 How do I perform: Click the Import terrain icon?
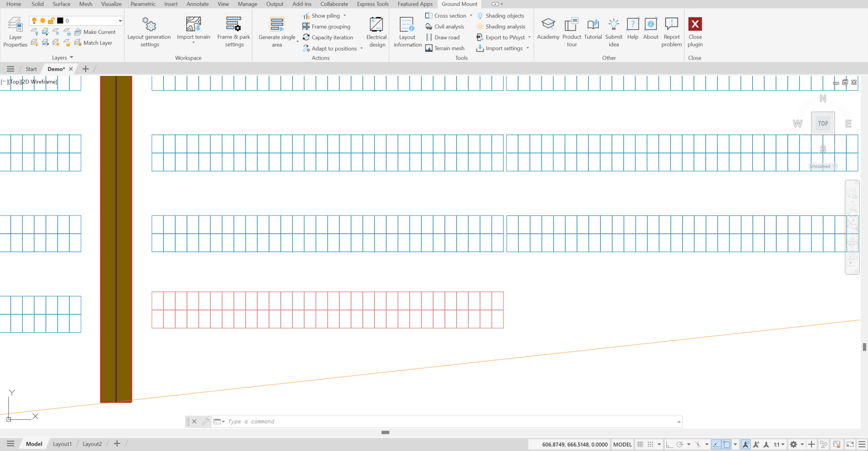pyautogui.click(x=193, y=24)
